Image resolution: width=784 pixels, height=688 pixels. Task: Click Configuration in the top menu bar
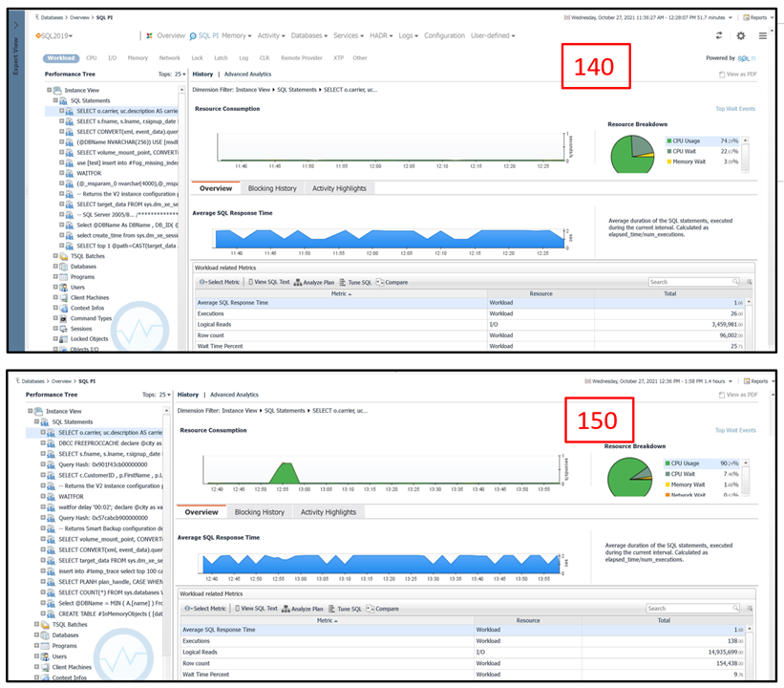click(x=444, y=35)
